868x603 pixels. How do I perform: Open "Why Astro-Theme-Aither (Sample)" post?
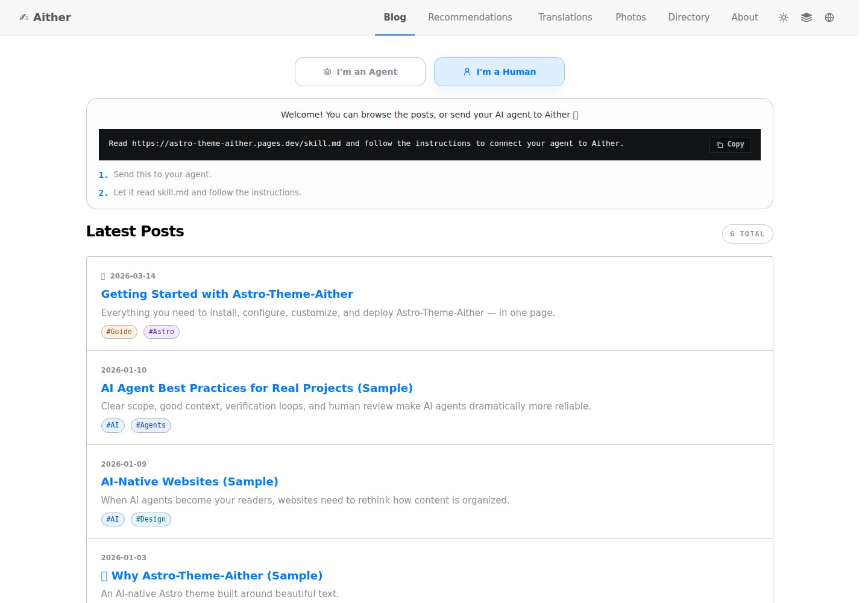(x=212, y=576)
